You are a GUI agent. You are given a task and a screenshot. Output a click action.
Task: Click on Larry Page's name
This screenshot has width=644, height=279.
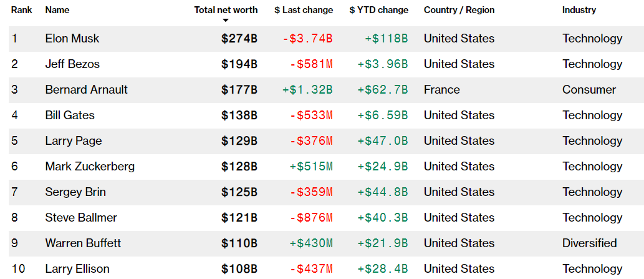[74, 141]
